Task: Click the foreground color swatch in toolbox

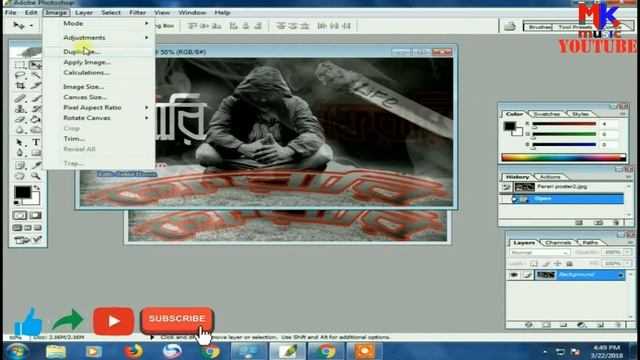Action: pos(22,192)
